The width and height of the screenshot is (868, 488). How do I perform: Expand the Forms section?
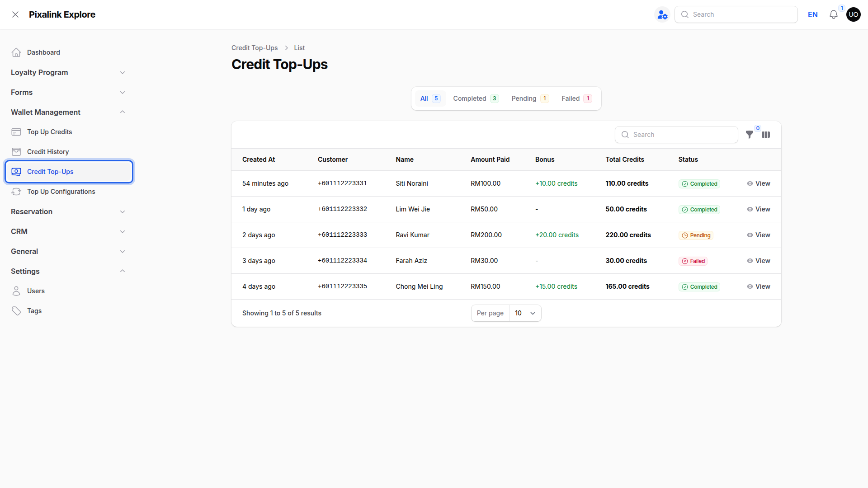pyautogui.click(x=68, y=92)
